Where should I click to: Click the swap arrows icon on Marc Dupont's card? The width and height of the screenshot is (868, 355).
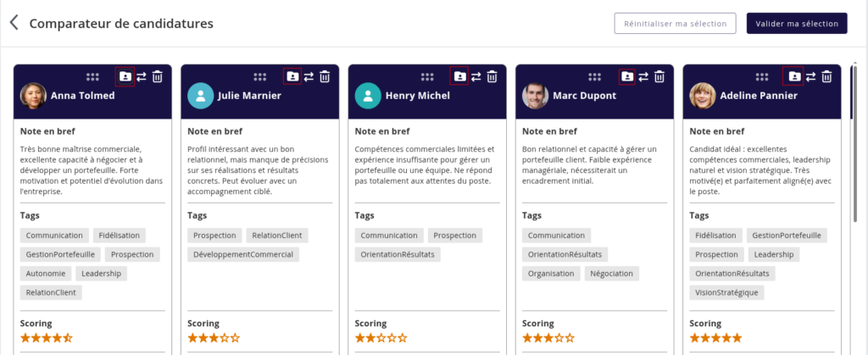click(643, 76)
